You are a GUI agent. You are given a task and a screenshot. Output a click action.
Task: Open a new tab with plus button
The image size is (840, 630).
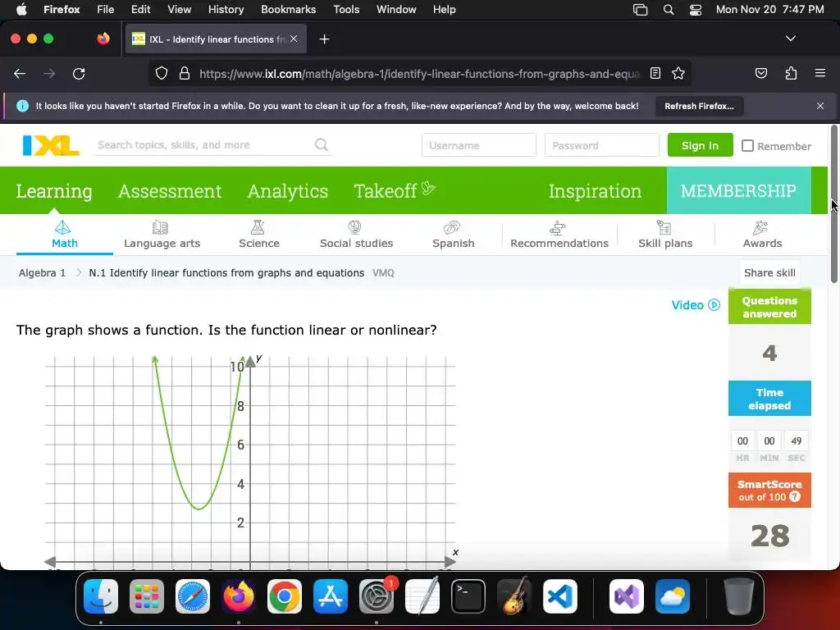point(324,39)
